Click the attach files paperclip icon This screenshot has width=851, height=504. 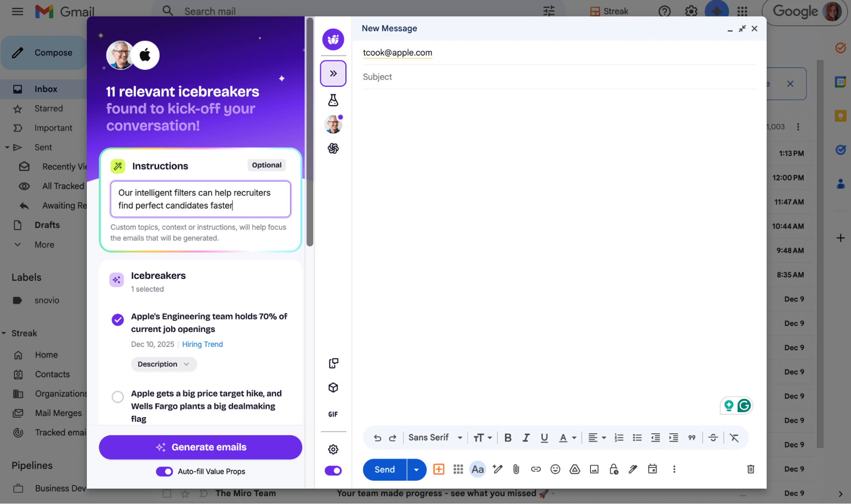516,469
